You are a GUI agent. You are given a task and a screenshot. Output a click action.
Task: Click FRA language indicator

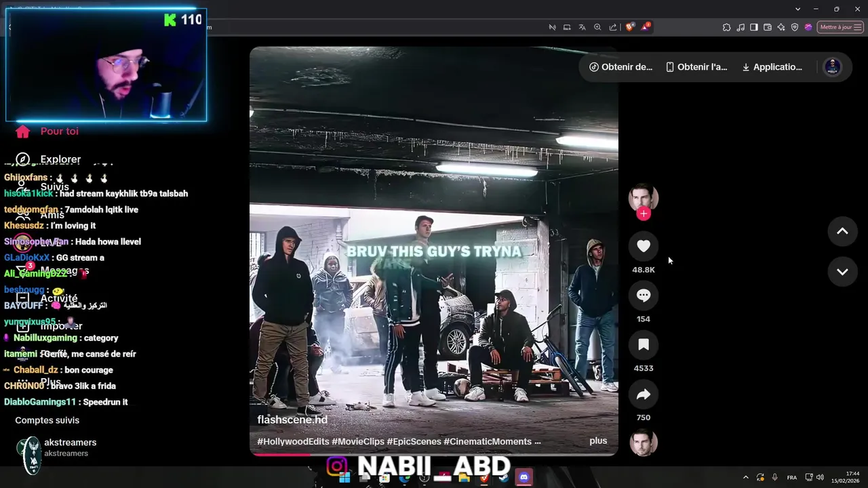[x=792, y=477]
